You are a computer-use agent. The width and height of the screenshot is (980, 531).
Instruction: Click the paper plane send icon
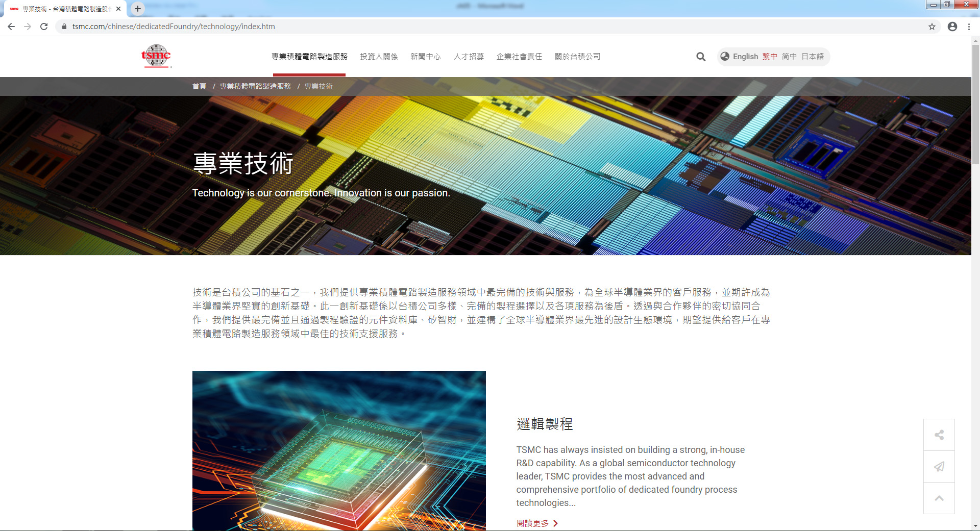point(939,467)
